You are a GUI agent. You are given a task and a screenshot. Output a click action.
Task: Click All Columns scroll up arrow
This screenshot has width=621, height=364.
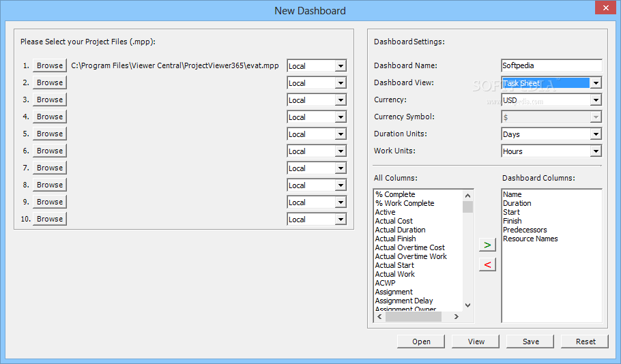pyautogui.click(x=467, y=196)
